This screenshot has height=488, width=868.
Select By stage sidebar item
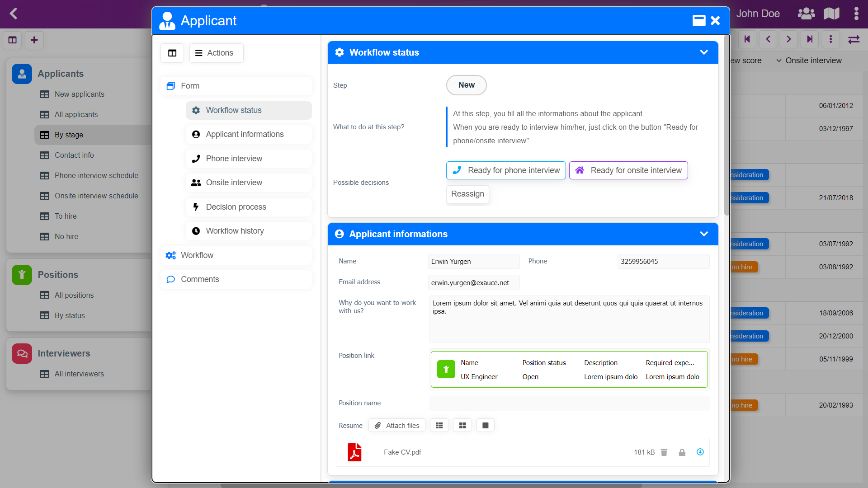69,135
